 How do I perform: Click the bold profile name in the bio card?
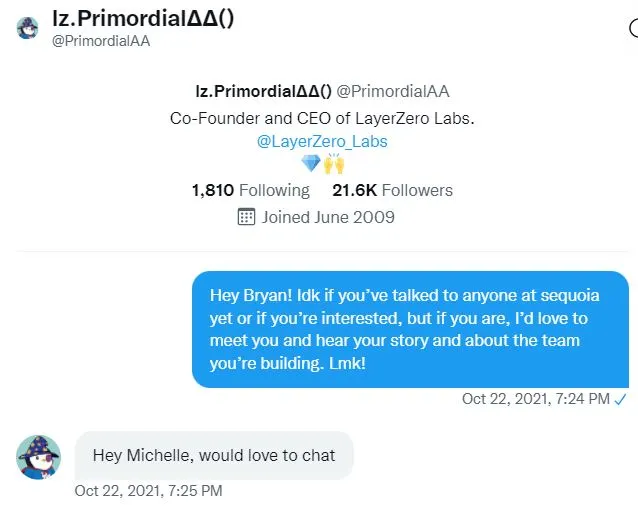(264, 91)
